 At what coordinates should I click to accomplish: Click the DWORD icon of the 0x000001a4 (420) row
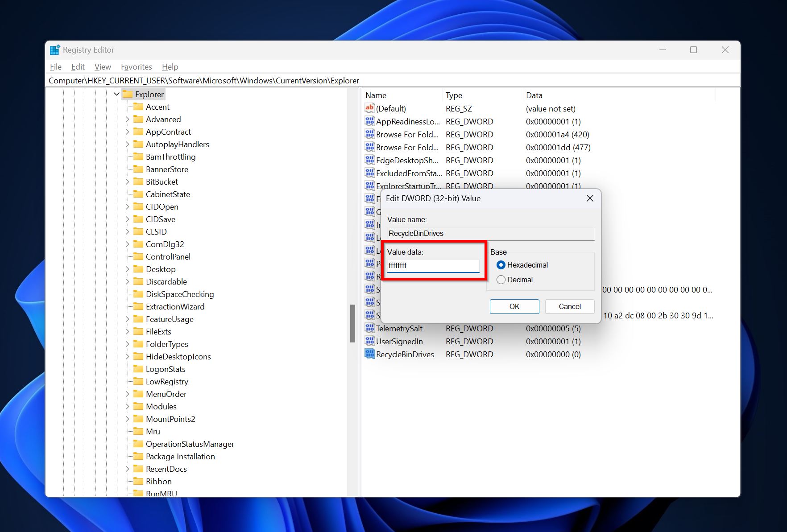tap(369, 134)
